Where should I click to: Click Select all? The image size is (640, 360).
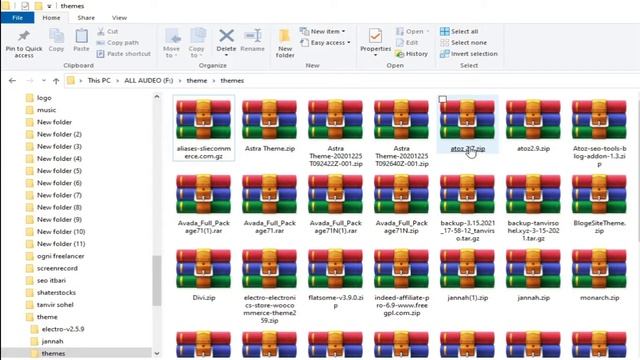(x=459, y=31)
